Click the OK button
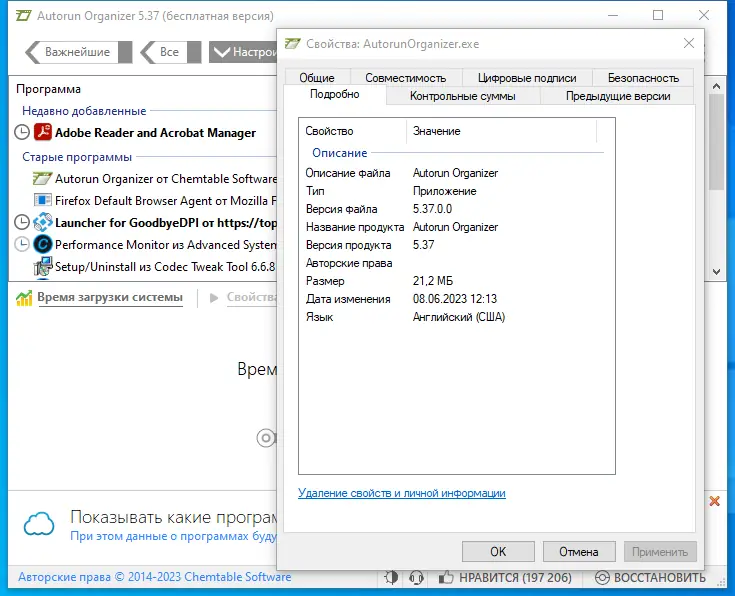The width and height of the screenshot is (735, 596). 498,551
